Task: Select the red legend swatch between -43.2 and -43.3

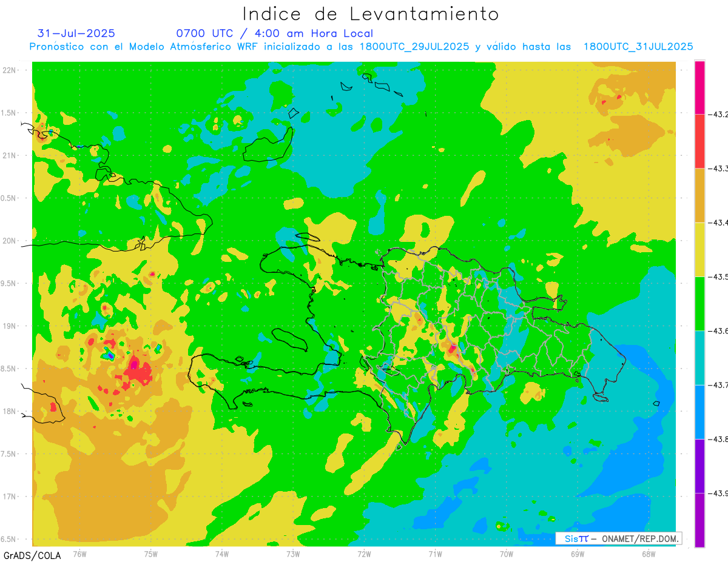Action: [699, 141]
